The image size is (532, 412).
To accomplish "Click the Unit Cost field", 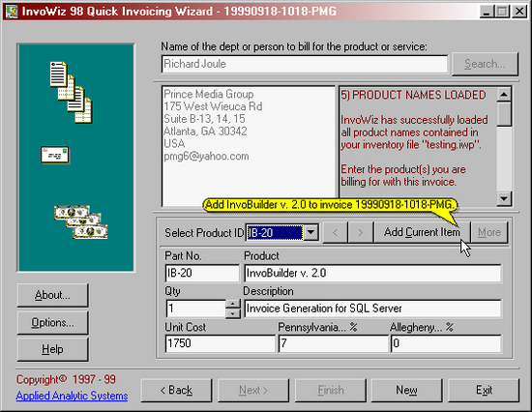I will pos(220,343).
